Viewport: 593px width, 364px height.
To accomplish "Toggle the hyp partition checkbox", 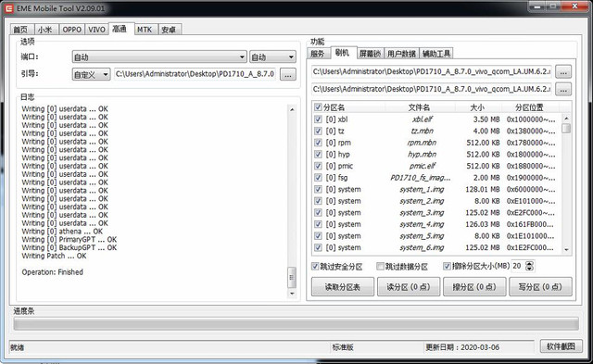I will (x=318, y=155).
